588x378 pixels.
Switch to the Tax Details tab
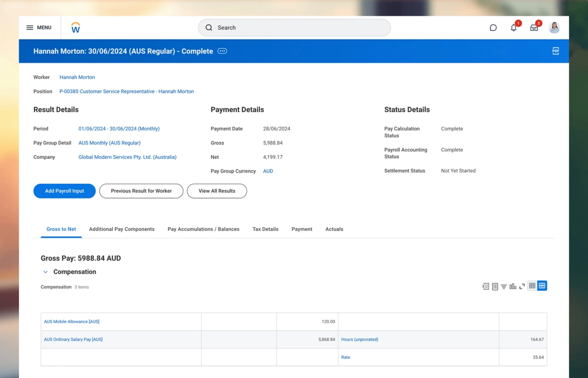coord(265,229)
